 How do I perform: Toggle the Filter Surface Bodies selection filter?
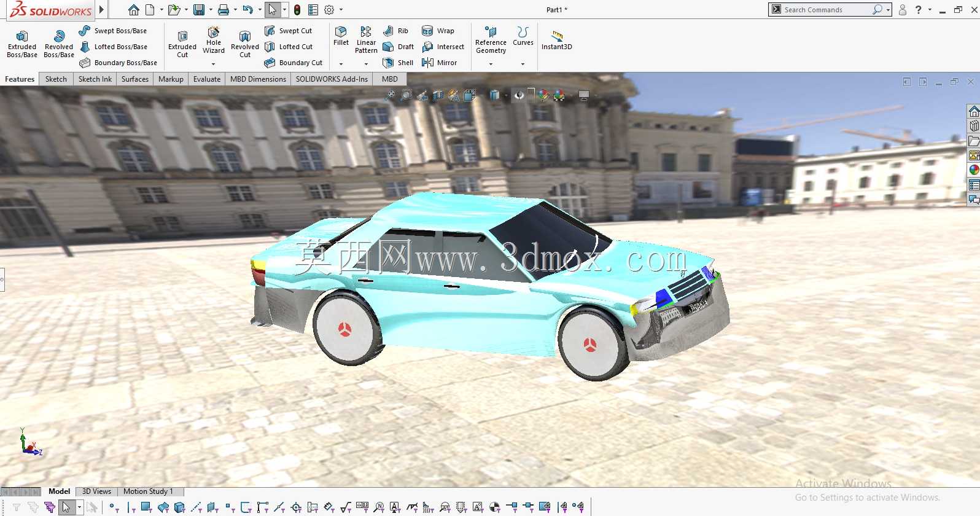[x=163, y=507]
